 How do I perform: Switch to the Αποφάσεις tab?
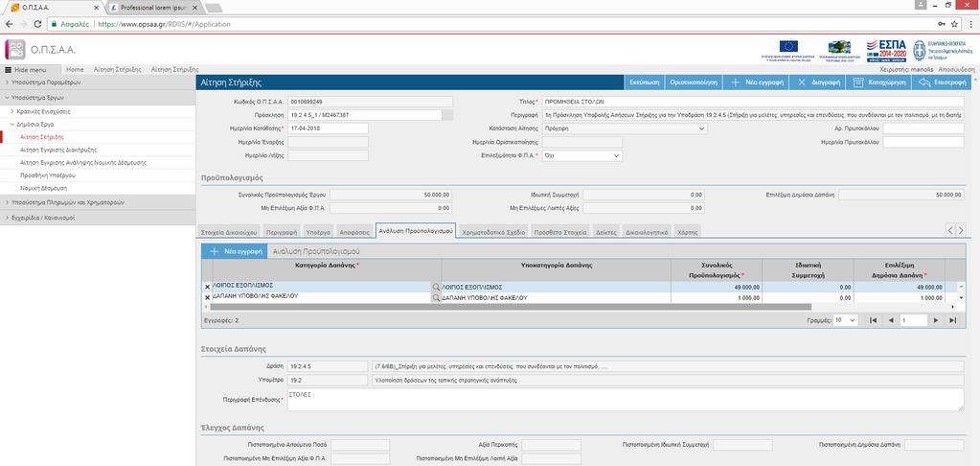tap(354, 232)
